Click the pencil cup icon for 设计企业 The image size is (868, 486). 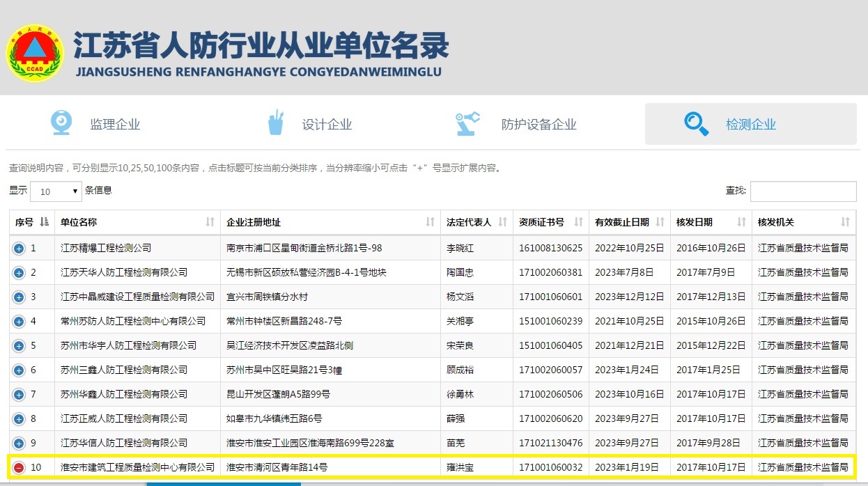(277, 123)
